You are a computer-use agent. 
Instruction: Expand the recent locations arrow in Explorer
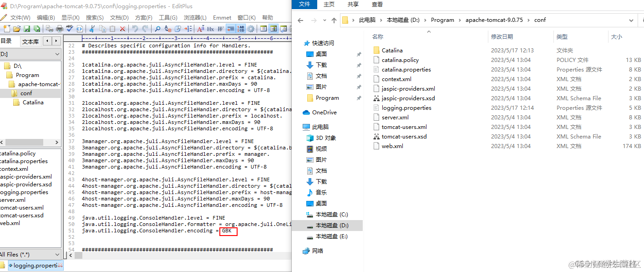[325, 21]
